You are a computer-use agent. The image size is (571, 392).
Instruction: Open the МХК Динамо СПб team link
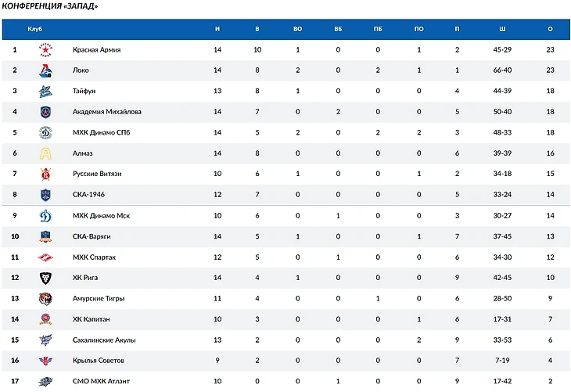click(101, 132)
